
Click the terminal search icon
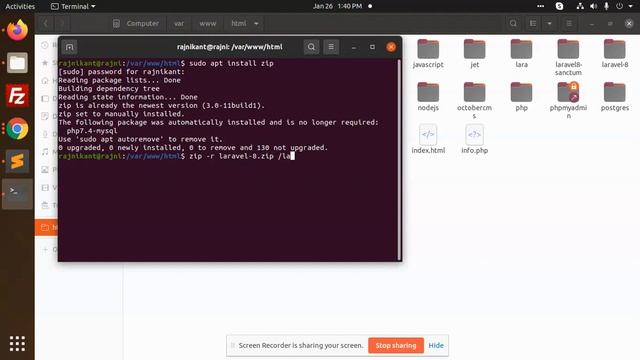pos(311,47)
